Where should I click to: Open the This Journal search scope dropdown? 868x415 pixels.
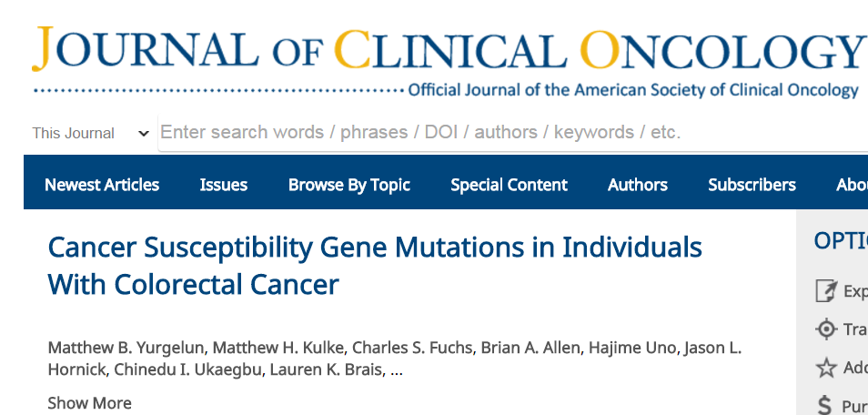click(x=91, y=133)
